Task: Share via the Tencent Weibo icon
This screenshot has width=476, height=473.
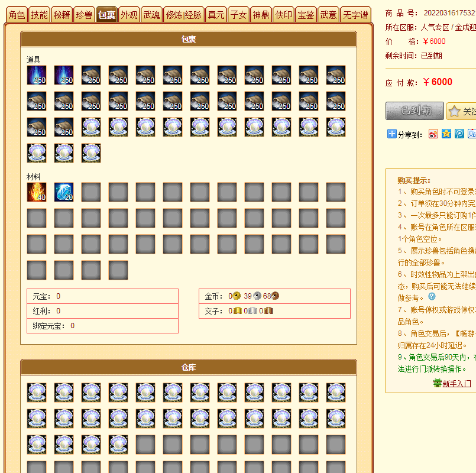Action: point(459,134)
